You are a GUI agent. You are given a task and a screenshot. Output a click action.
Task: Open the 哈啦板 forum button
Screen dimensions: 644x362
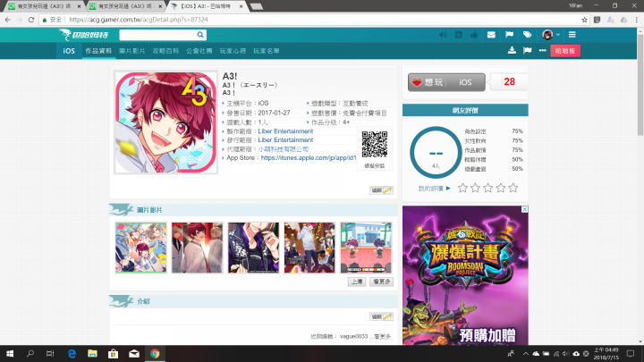(x=565, y=51)
